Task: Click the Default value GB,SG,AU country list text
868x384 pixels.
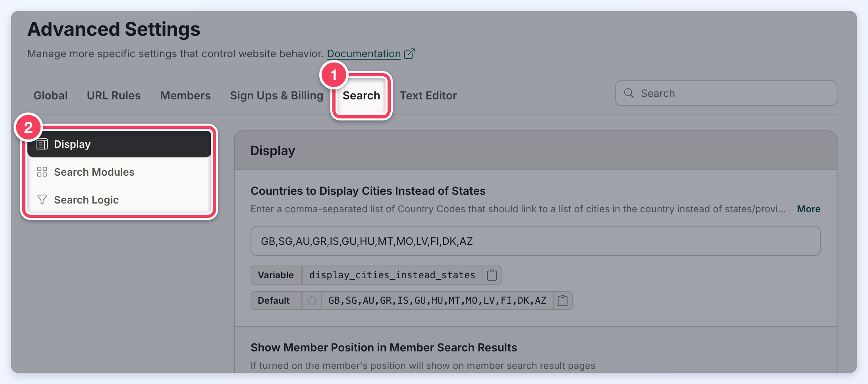Action: (x=437, y=301)
